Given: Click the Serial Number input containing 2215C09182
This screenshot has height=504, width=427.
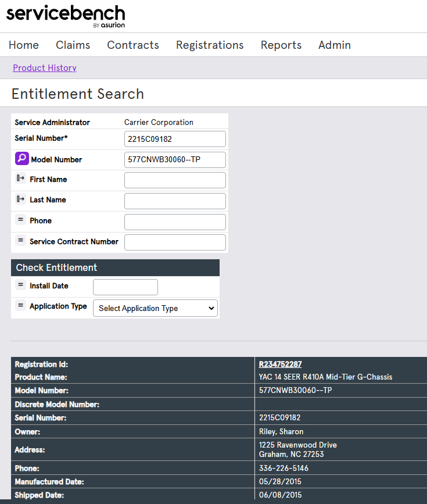Looking at the screenshot, I should (174, 139).
